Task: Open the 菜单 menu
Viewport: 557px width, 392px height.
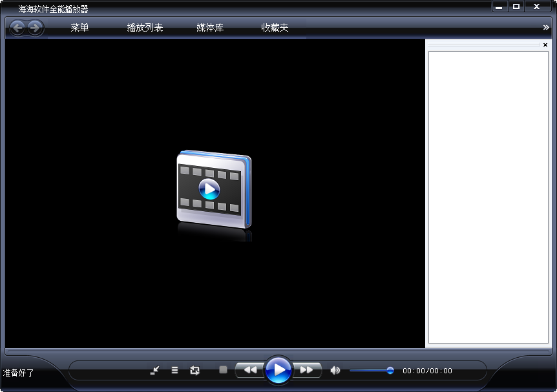Action: click(79, 28)
